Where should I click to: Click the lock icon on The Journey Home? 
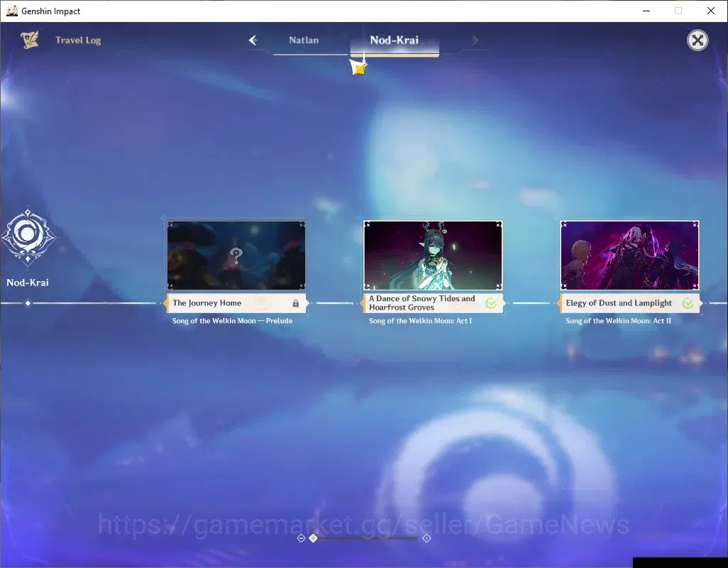click(296, 303)
